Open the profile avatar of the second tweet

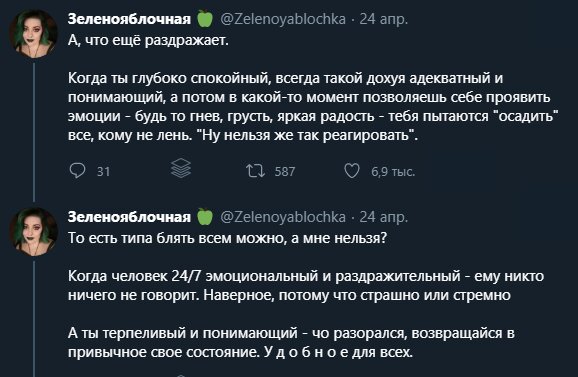click(x=34, y=232)
